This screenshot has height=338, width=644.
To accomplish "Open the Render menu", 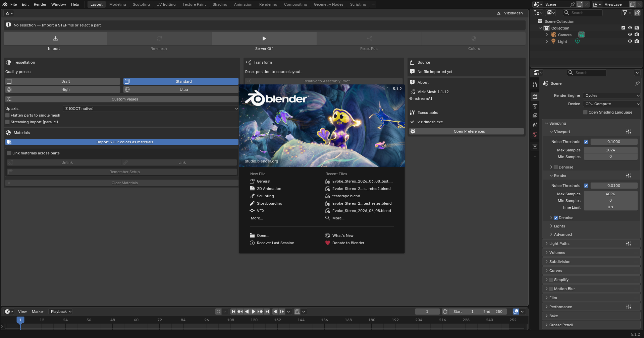I will [40, 4].
